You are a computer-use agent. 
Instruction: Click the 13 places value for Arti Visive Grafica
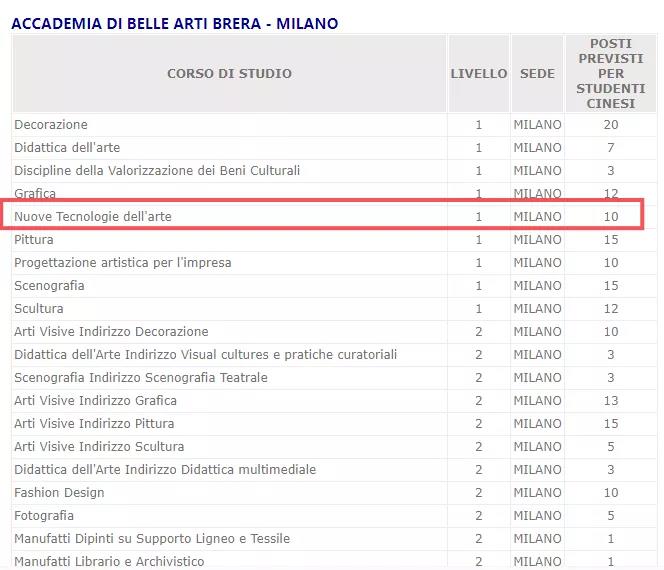(611, 400)
